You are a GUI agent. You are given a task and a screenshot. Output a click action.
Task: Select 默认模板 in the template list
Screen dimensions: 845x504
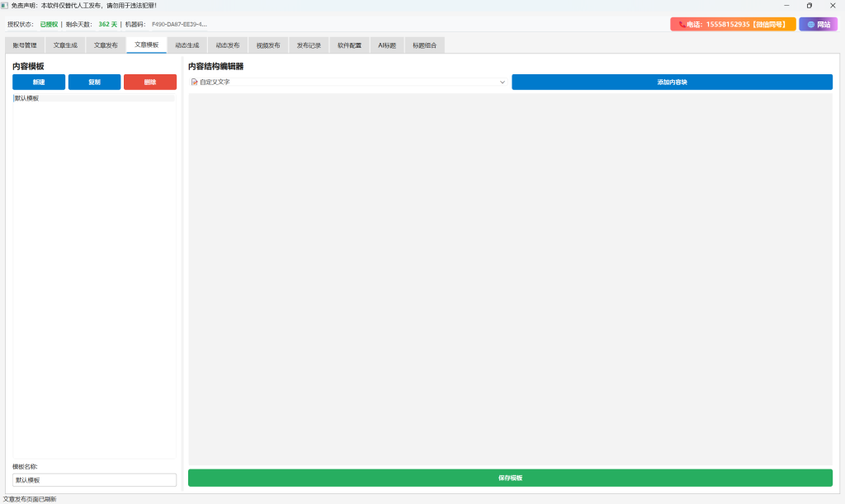coord(93,98)
